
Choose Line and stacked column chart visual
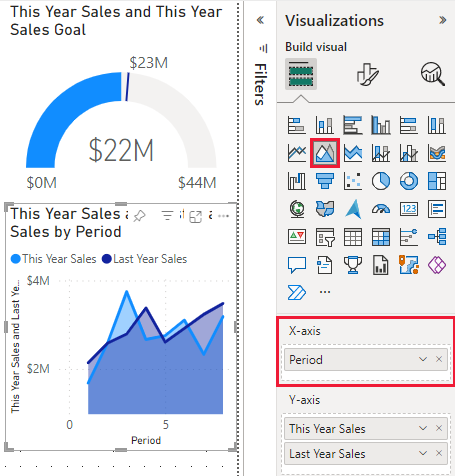click(381, 153)
